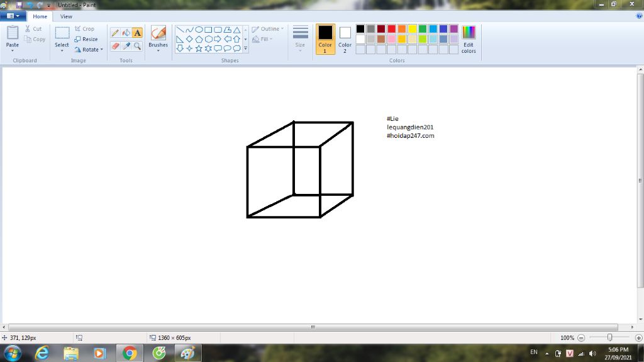The image size is (644, 362).
Task: Click the Brushes tool icon
Action: pyautogui.click(x=158, y=33)
